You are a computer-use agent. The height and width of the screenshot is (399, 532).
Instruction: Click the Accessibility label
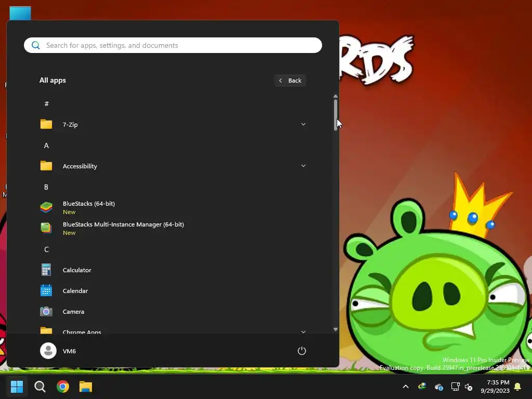[x=79, y=166]
